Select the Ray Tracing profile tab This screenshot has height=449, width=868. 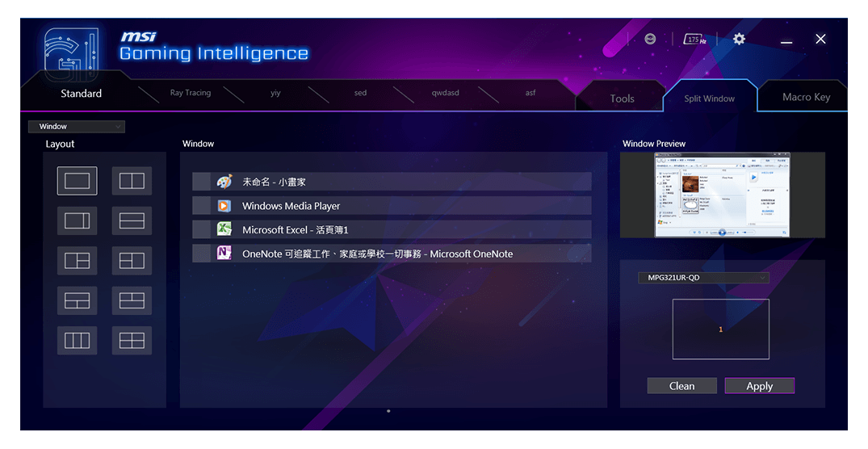coord(190,93)
